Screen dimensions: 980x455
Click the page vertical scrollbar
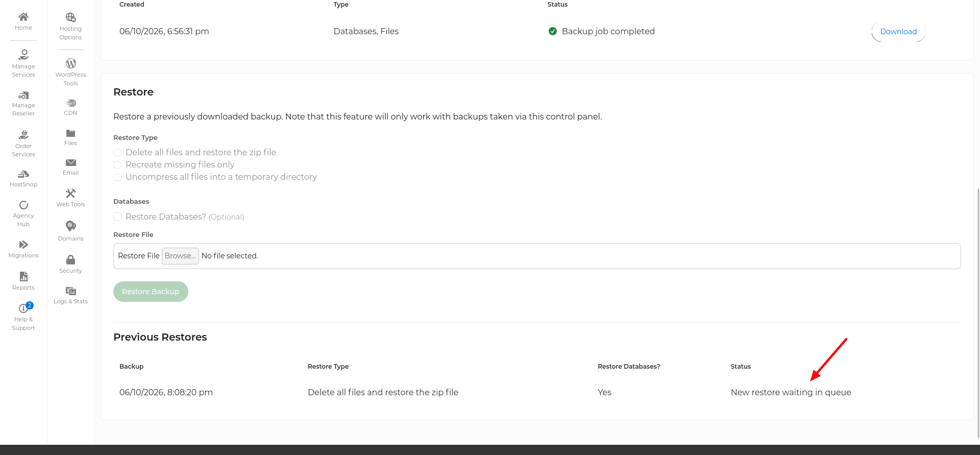(978, 313)
